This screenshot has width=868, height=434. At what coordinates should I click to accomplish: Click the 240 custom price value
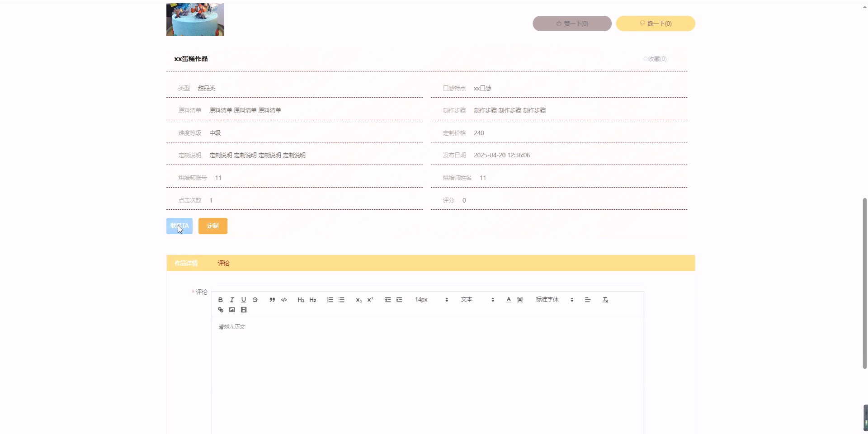pos(479,133)
